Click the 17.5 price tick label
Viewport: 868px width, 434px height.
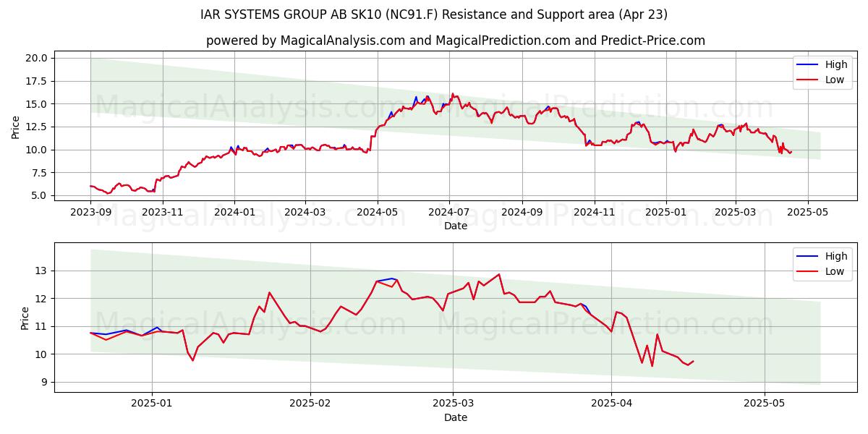coord(37,81)
